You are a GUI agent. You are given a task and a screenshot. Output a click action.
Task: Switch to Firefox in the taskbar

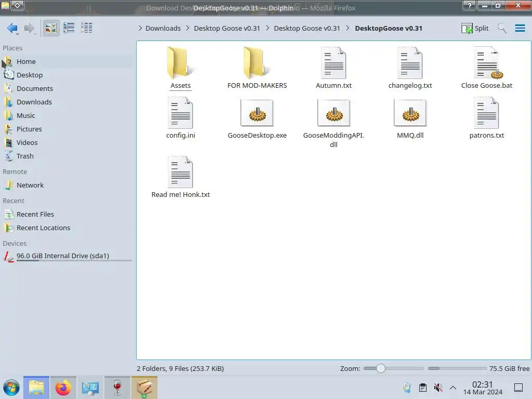63,388
